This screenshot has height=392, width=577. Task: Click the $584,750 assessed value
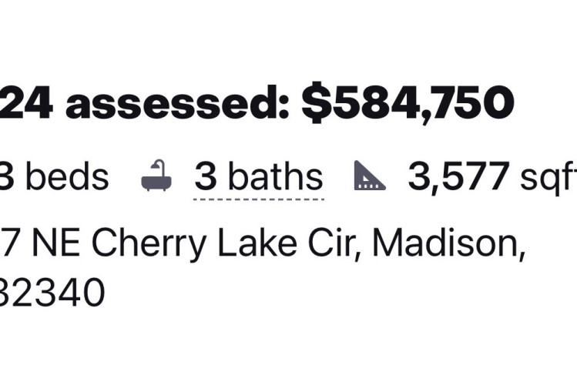tap(408, 104)
